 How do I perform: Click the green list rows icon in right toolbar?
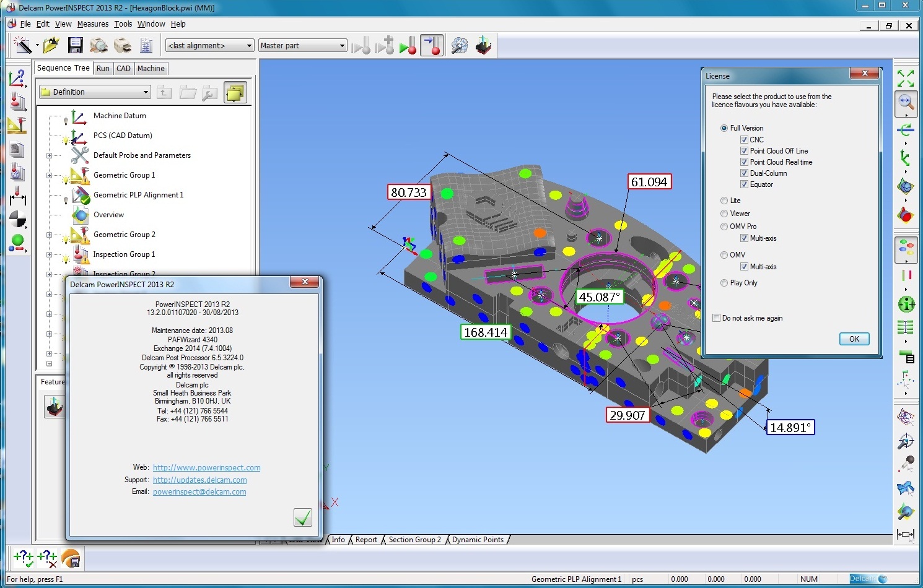pos(906,327)
